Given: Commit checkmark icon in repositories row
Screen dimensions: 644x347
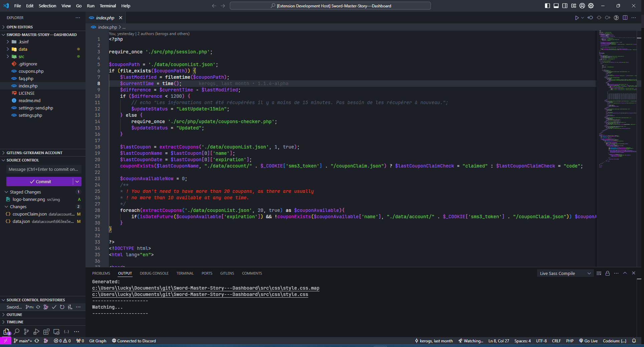Looking at the screenshot, I should [x=54, y=307].
